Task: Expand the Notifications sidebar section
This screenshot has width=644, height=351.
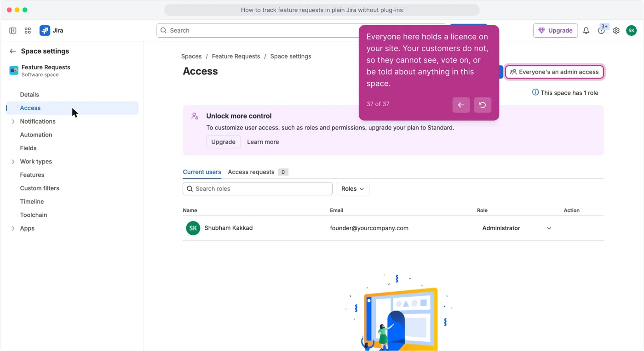Action: tap(13, 122)
